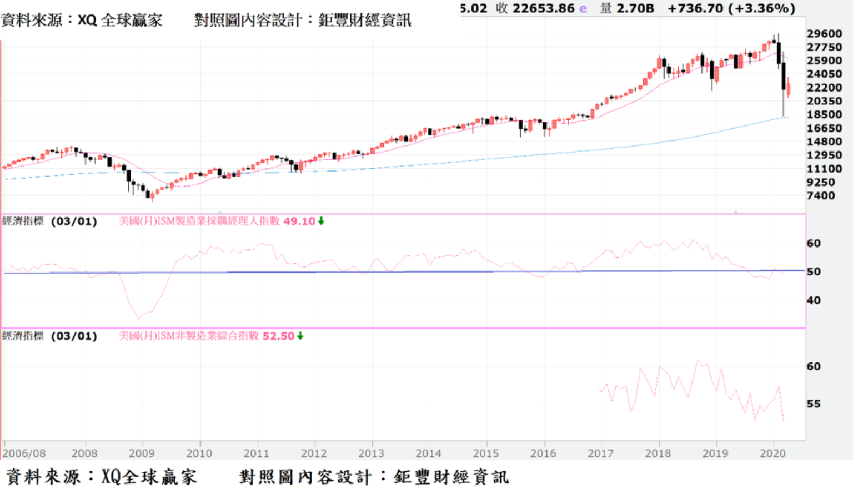
Task: Click green down arrow next to 49.10
Action: 321,221
